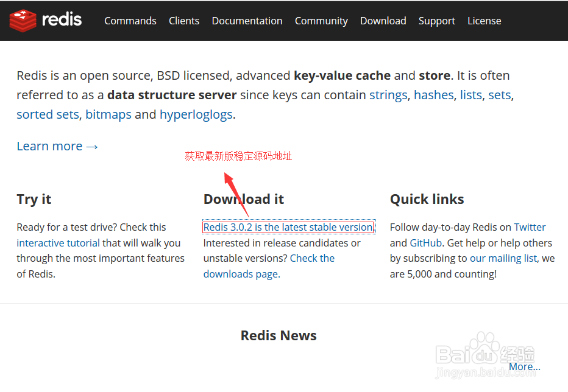The width and height of the screenshot is (568, 392).
Task: Visit the bitmaps link
Action: tap(108, 115)
